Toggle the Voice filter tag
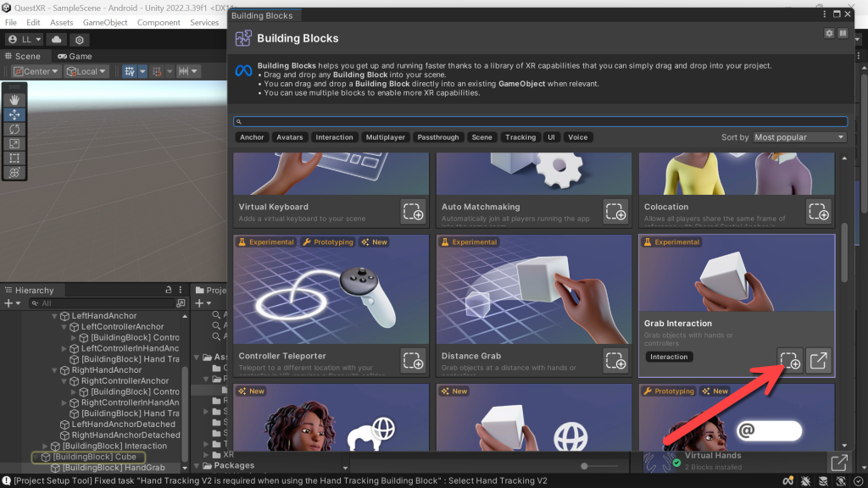The width and height of the screenshot is (868, 488). [x=577, y=137]
